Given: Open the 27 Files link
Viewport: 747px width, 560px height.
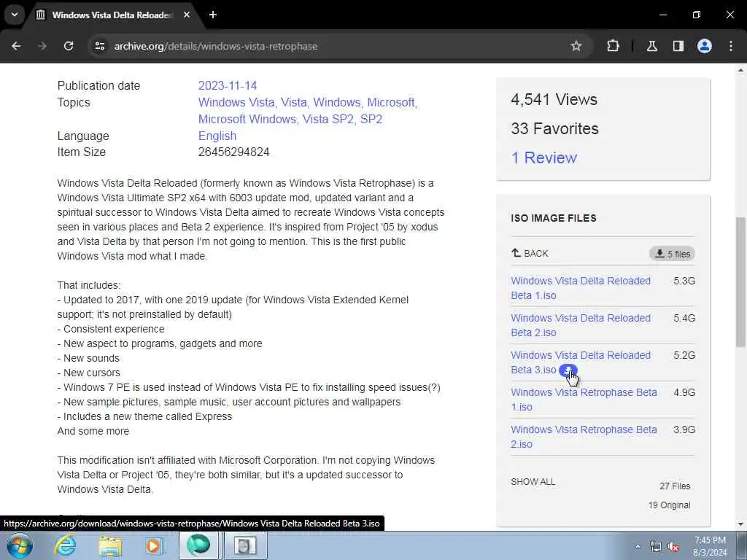Looking at the screenshot, I should [675, 486].
